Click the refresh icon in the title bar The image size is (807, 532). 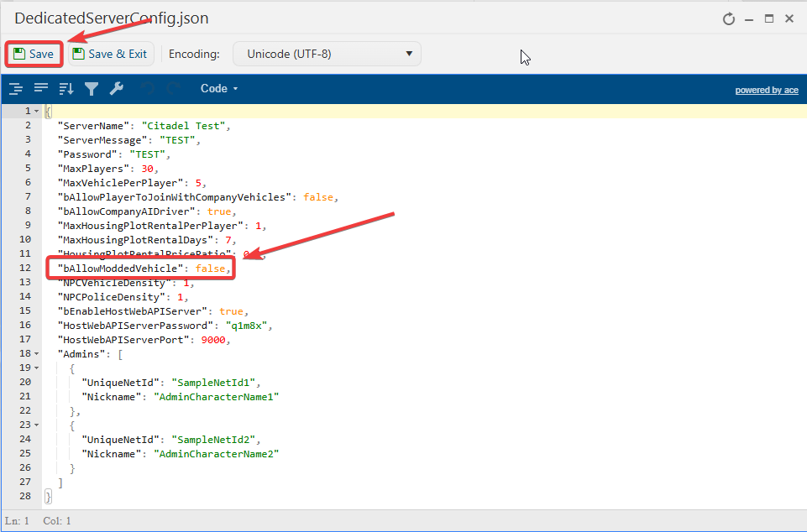click(x=728, y=19)
